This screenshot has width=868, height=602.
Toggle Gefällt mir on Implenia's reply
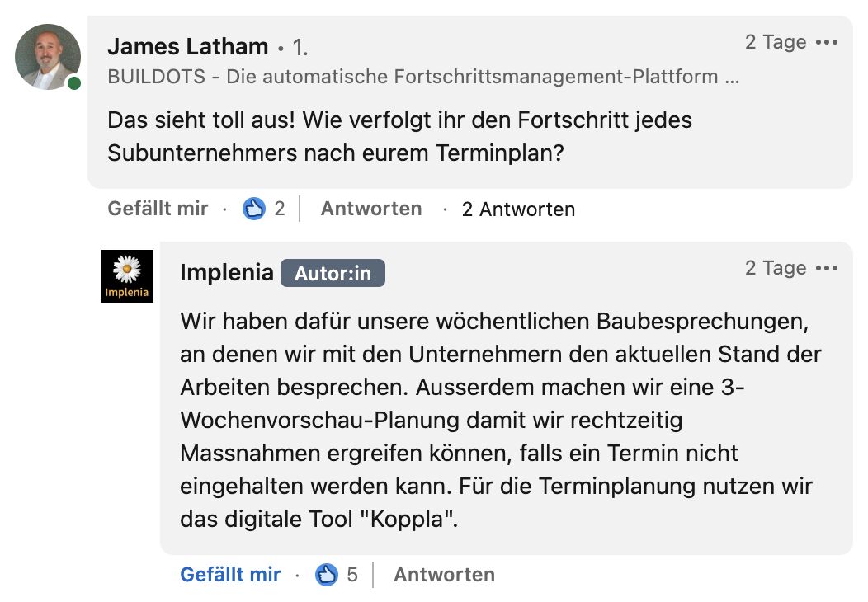pos(230,574)
